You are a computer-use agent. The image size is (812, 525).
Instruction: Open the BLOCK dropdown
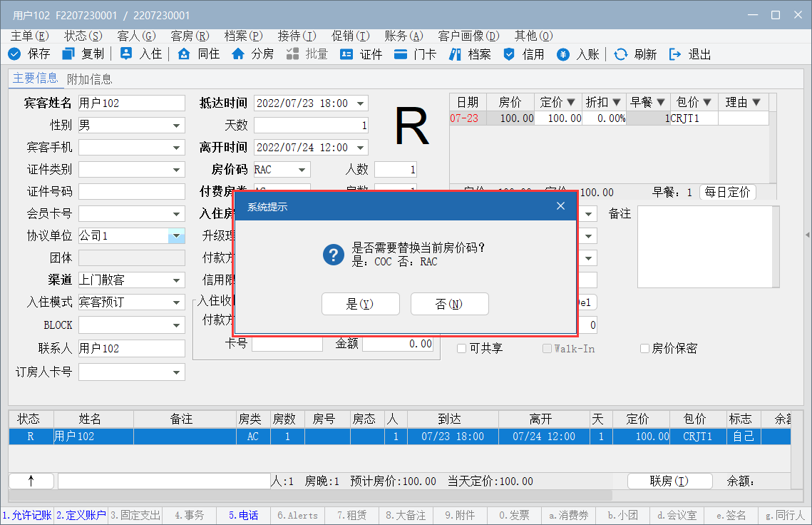click(177, 325)
